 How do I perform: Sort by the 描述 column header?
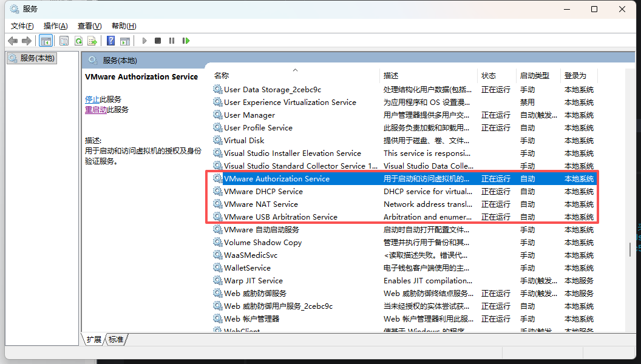428,76
